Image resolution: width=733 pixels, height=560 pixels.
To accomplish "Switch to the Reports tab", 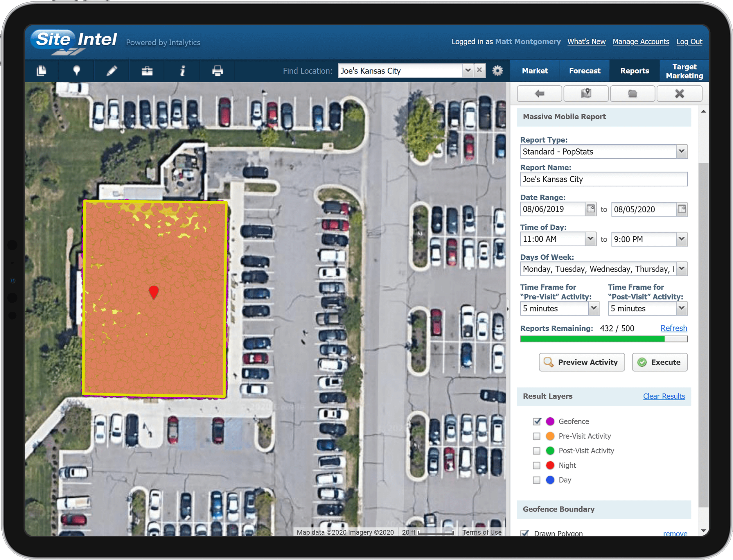I will coord(634,71).
